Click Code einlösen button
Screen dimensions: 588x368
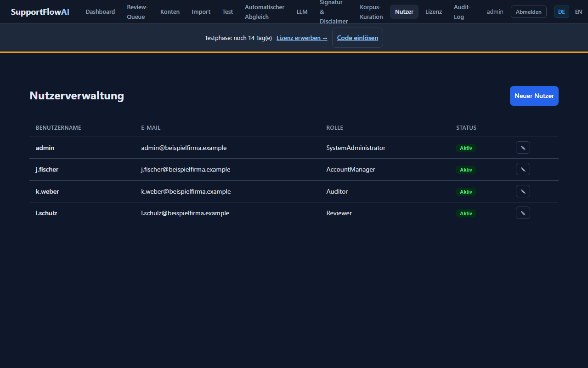click(x=357, y=38)
